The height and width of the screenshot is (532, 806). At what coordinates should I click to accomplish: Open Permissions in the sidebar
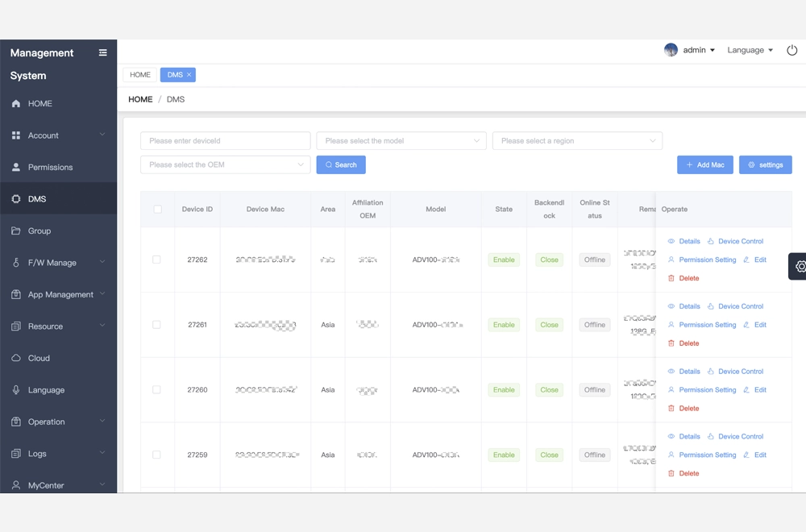[x=58, y=167]
